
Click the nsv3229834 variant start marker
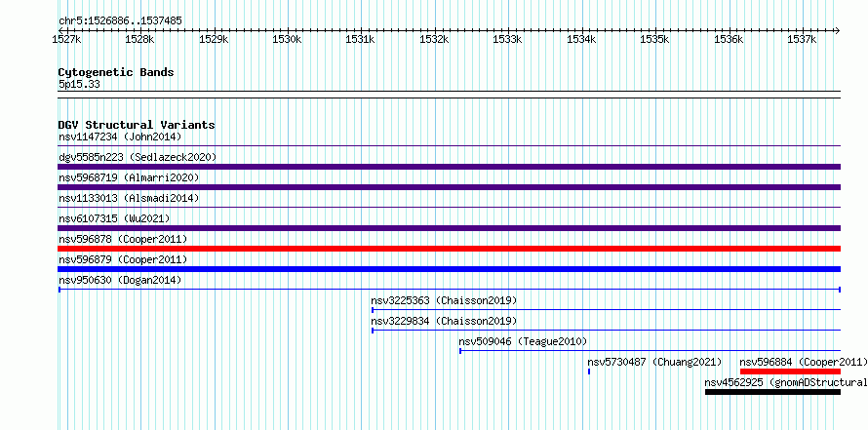click(x=373, y=331)
